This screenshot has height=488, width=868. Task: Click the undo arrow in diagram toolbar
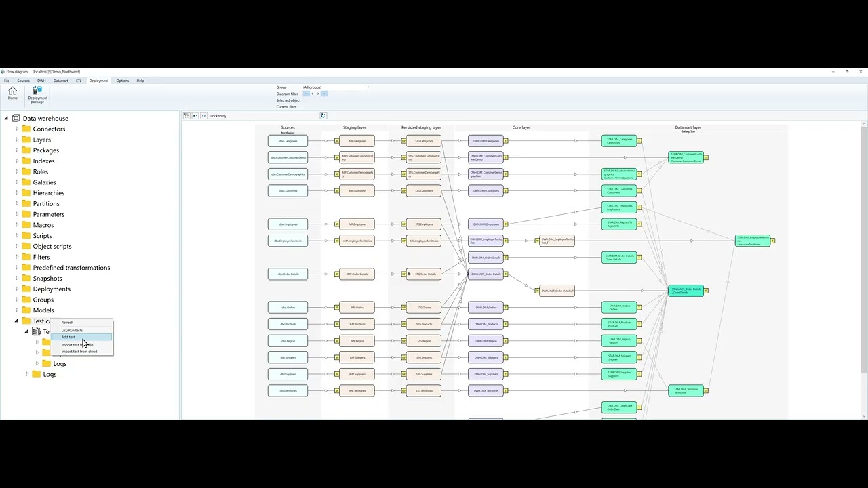tap(195, 116)
